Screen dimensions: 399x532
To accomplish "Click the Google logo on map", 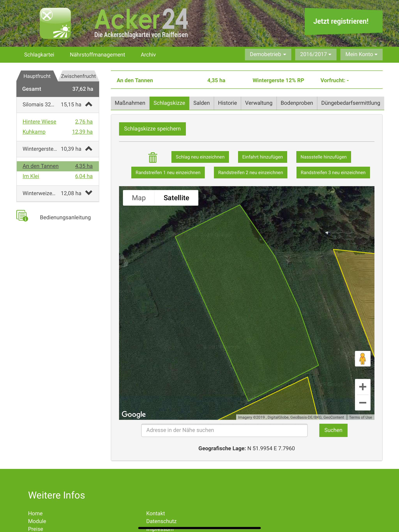I will coord(134,414).
